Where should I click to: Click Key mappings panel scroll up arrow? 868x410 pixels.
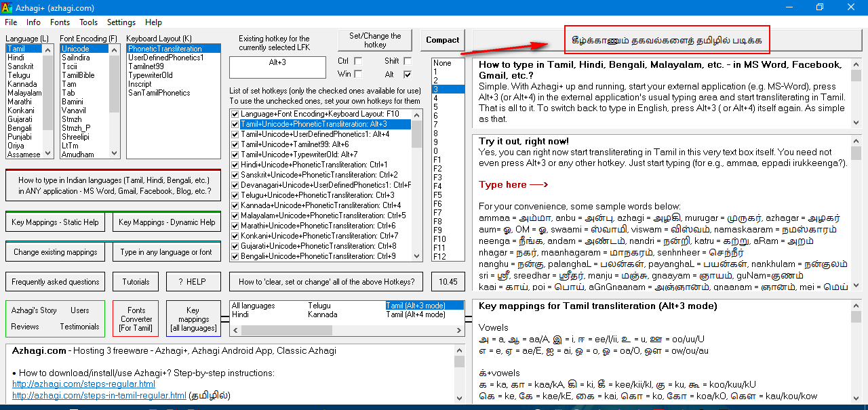(856, 306)
